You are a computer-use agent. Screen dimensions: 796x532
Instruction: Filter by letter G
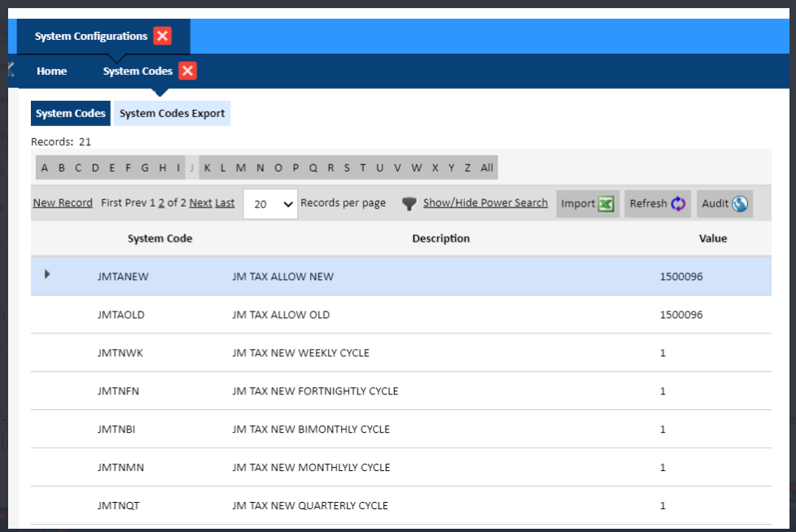coord(145,168)
